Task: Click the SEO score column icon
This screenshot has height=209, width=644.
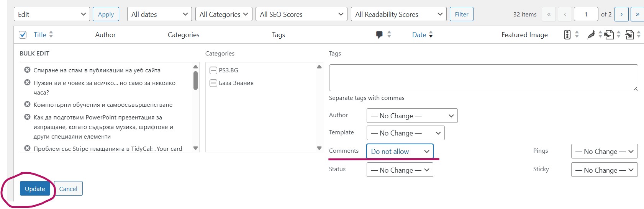Action: click(x=567, y=35)
